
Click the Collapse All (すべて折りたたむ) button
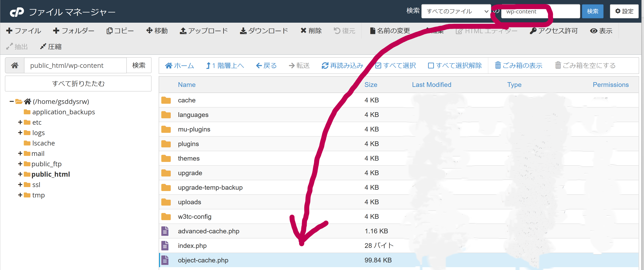click(x=78, y=84)
